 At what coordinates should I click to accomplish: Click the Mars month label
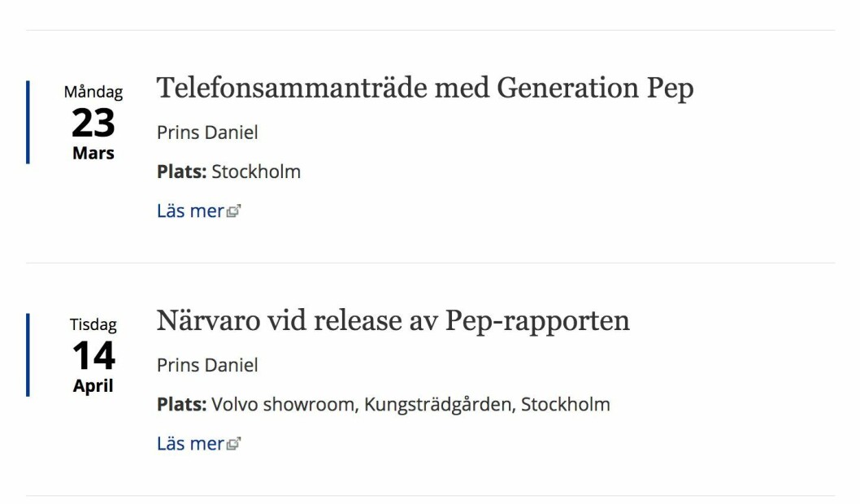point(93,153)
